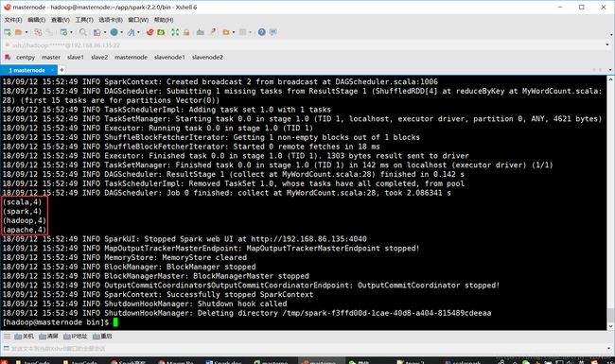The width and height of the screenshot is (615, 364).
Task: Open the tab list dropdown arrow at right
Action: pyautogui.click(x=610, y=70)
